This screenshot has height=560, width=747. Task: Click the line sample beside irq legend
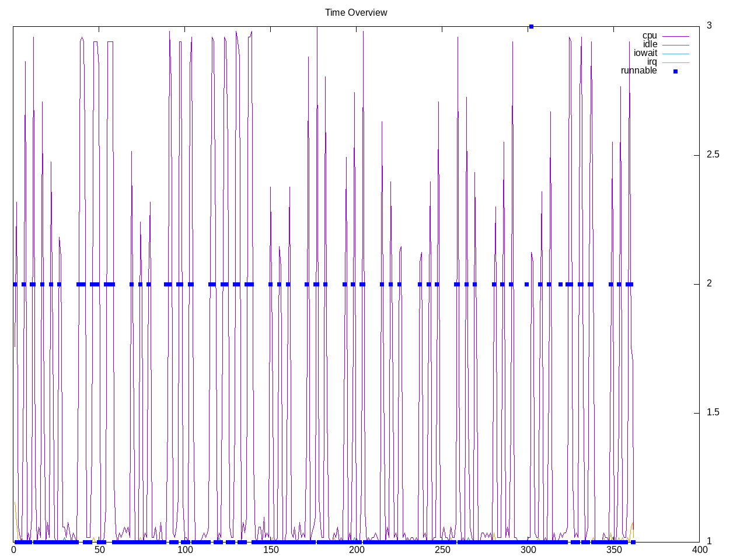675,62
